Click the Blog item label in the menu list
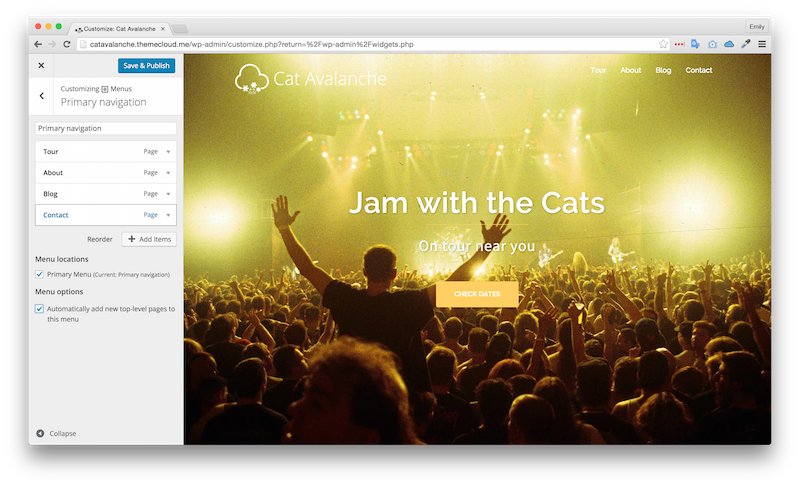This screenshot has height=486, width=800. [50, 194]
